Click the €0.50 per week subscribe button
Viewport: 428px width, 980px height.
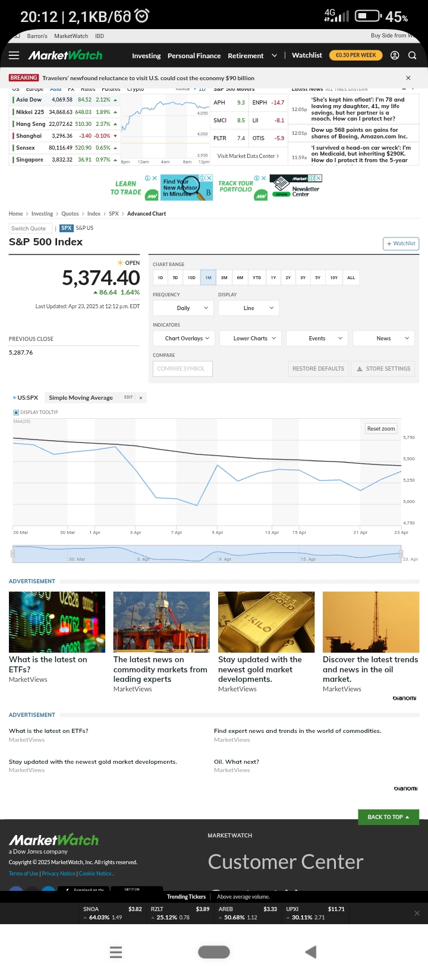[355, 55]
